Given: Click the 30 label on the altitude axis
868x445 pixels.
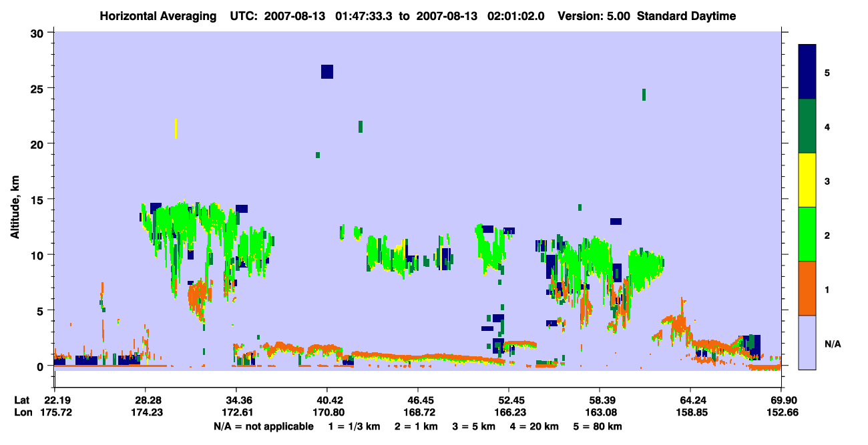Looking at the screenshot, I should pyautogui.click(x=39, y=33).
